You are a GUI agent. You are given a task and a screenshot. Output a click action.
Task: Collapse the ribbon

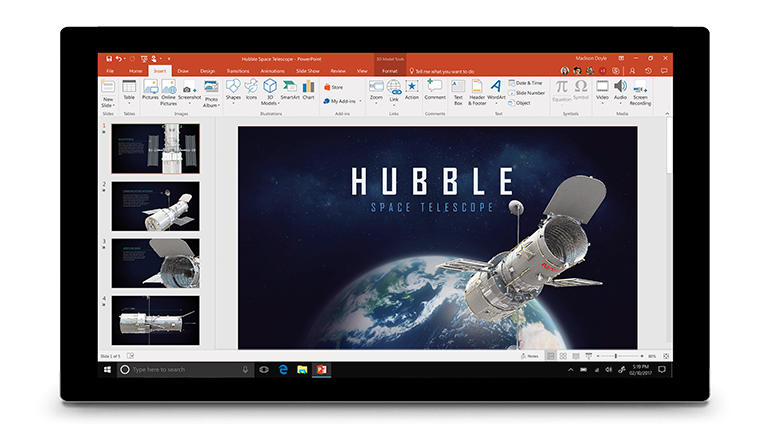(667, 114)
